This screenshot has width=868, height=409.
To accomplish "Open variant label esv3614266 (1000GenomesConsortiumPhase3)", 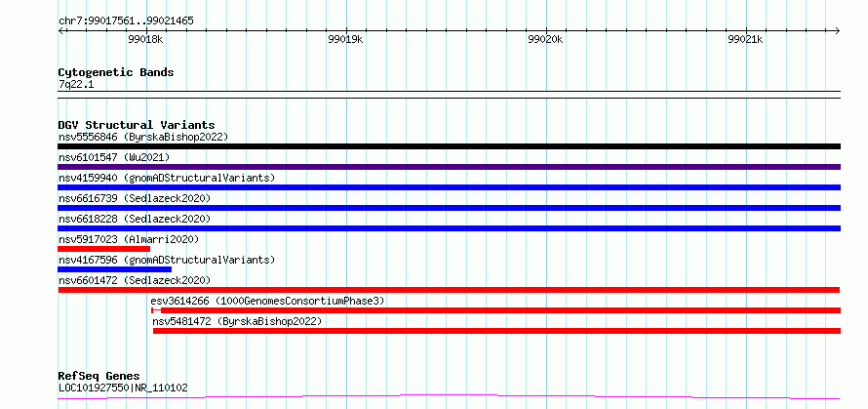I will pos(267,301).
